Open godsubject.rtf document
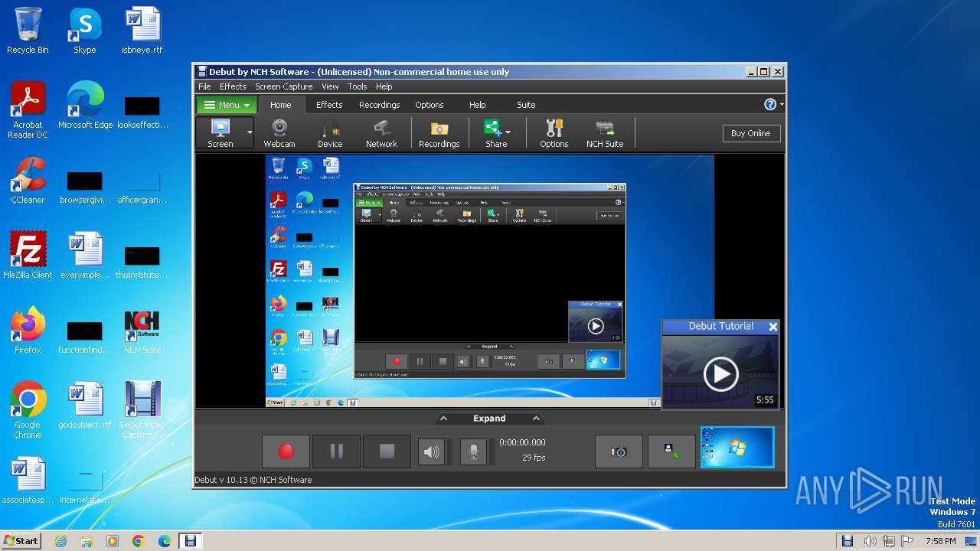The width and height of the screenshot is (980, 551). tap(85, 406)
